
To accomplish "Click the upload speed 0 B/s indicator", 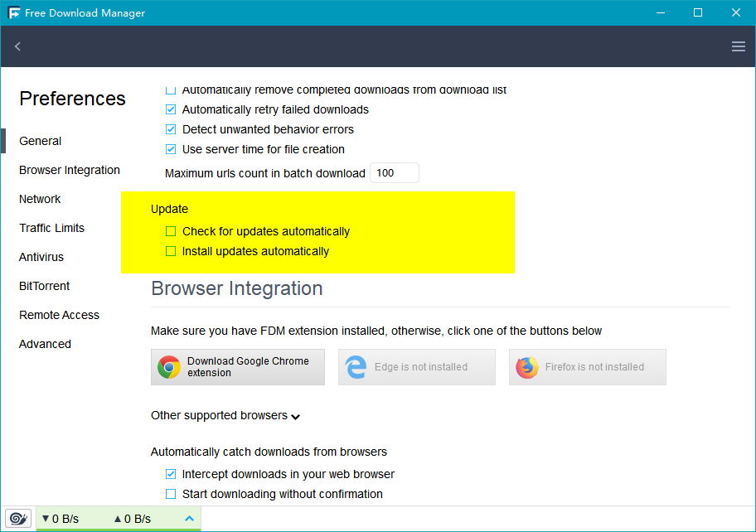I will pos(133,519).
